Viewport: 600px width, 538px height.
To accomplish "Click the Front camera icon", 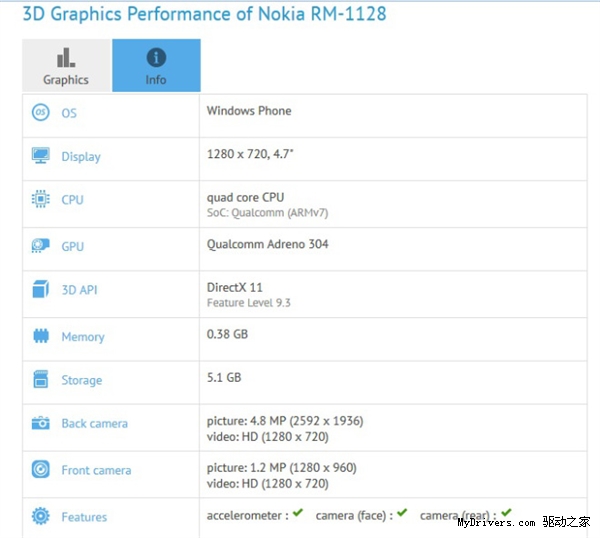I will pyautogui.click(x=41, y=470).
